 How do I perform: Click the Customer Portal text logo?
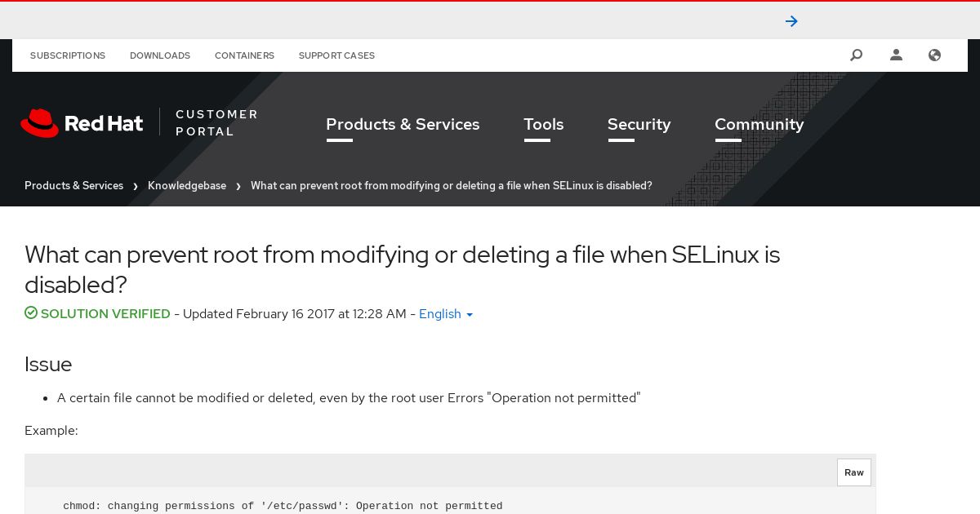coord(216,123)
